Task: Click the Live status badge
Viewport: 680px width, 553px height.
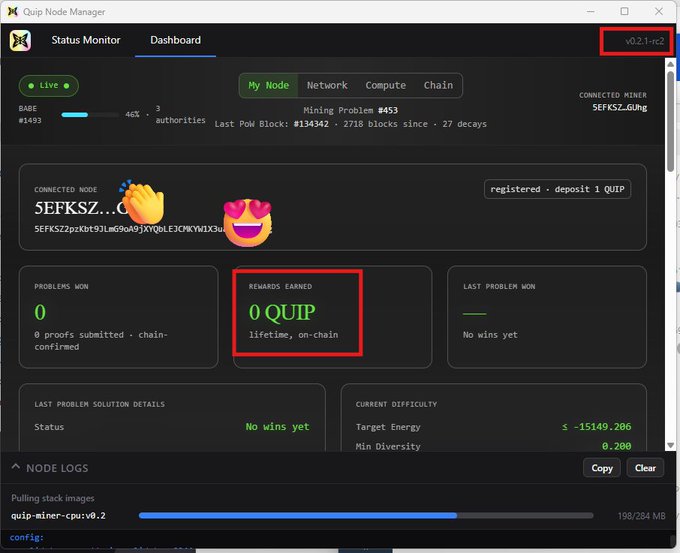Action: (49, 85)
